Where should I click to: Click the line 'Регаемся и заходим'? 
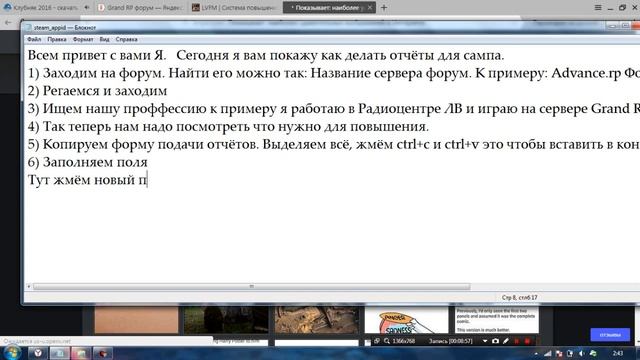coord(97,91)
